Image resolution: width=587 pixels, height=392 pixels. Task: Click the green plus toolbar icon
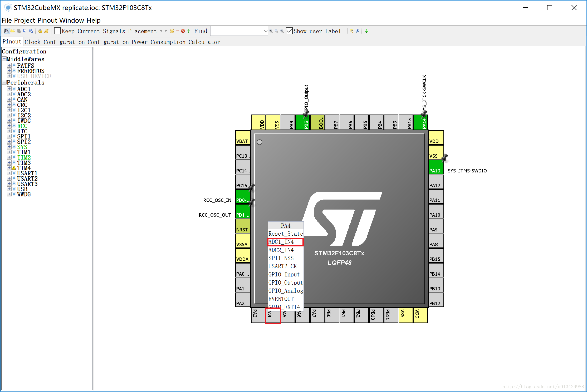[188, 31]
